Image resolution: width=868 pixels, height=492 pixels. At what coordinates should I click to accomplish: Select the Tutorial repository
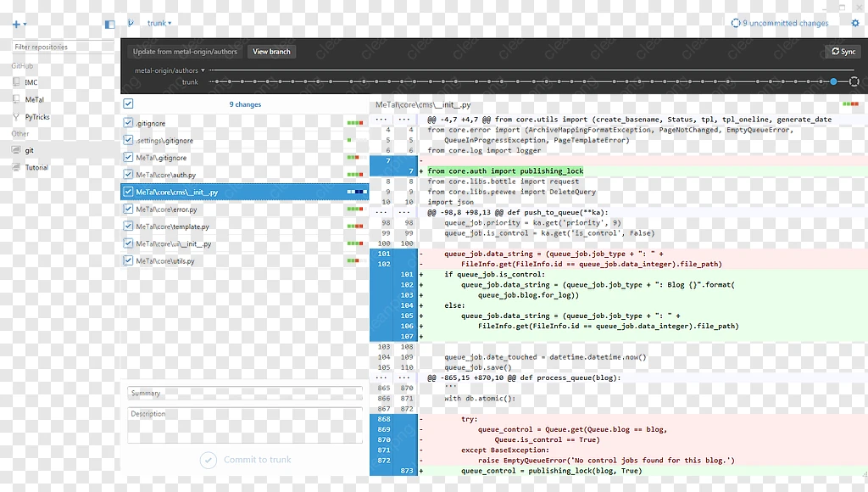click(x=36, y=167)
